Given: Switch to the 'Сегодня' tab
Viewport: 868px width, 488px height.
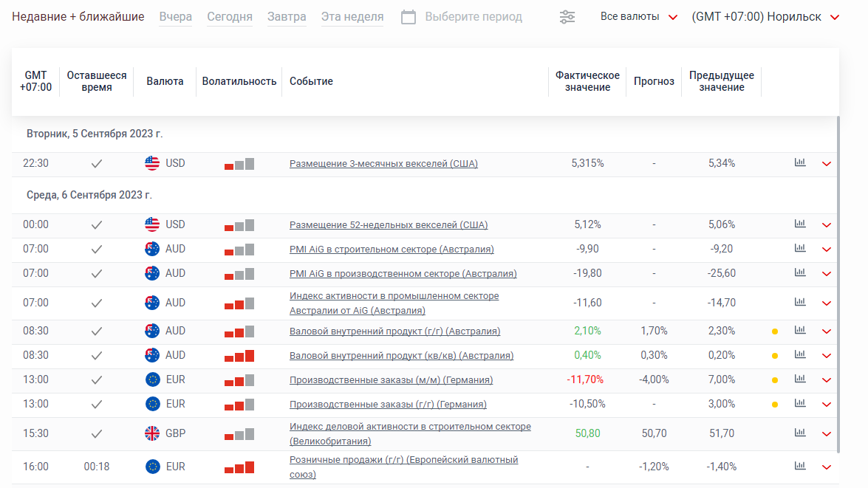Looking at the screenshot, I should pyautogui.click(x=230, y=16).
